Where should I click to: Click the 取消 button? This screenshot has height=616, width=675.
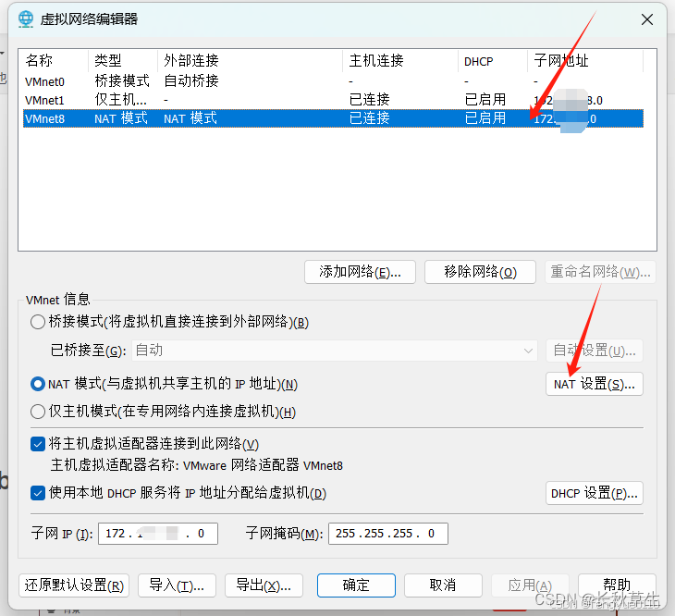[x=443, y=585]
